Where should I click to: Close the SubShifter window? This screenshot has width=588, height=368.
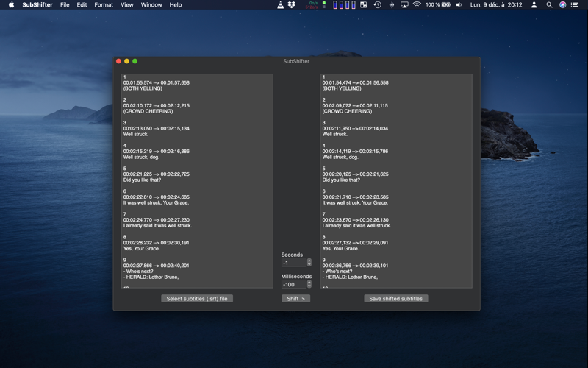pos(118,61)
